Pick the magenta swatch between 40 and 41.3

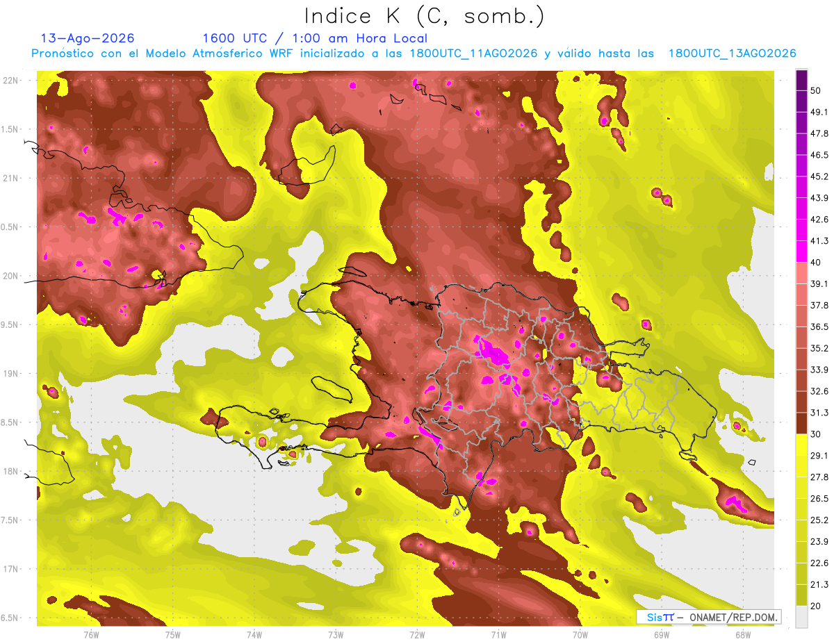801,251
